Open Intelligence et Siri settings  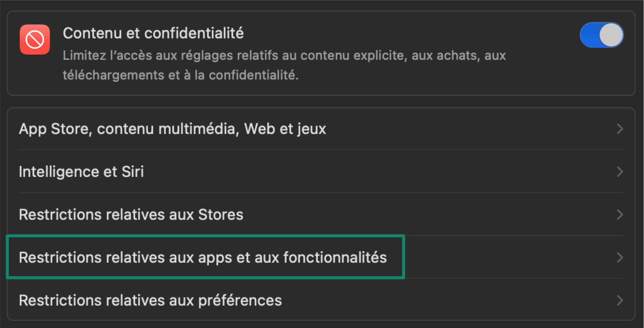point(81,172)
